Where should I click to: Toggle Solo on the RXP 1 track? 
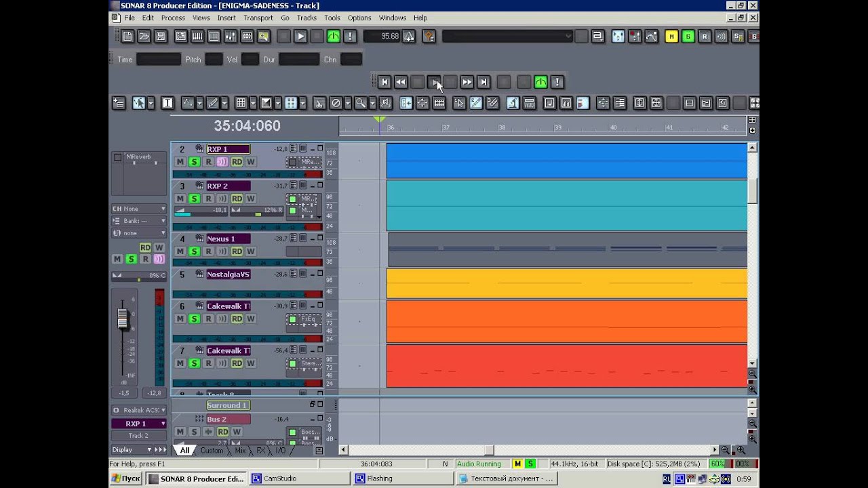click(194, 162)
